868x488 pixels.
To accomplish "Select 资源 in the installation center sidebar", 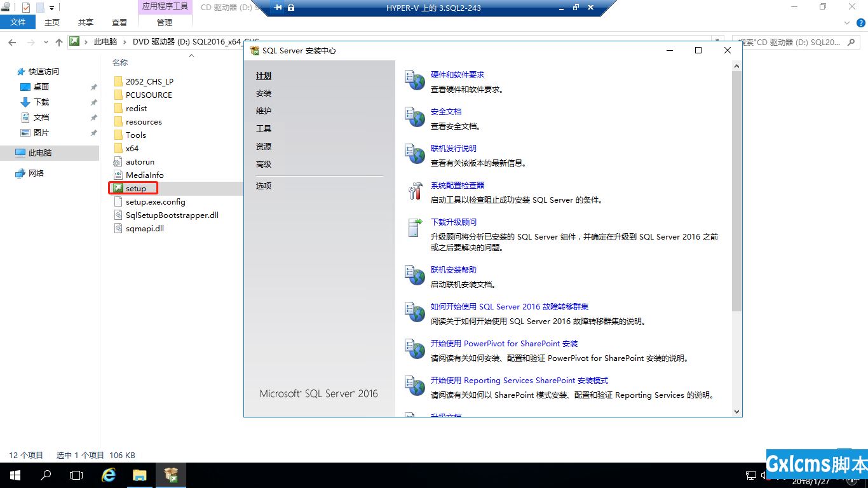I will (264, 147).
